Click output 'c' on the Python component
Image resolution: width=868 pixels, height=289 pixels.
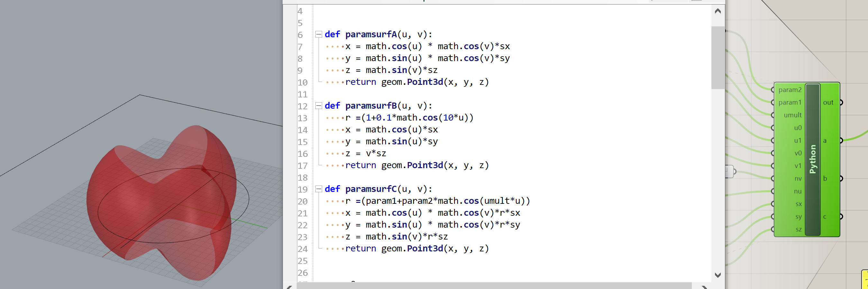(x=825, y=217)
